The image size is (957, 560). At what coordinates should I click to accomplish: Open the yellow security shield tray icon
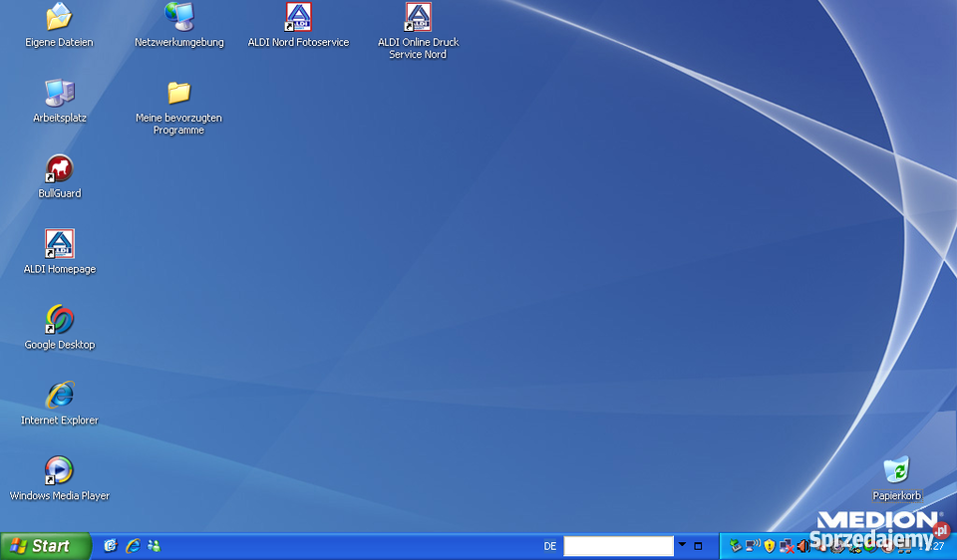click(770, 546)
